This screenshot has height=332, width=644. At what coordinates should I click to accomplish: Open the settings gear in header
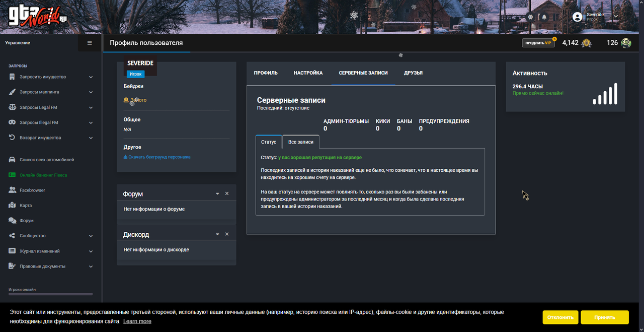[530, 17]
